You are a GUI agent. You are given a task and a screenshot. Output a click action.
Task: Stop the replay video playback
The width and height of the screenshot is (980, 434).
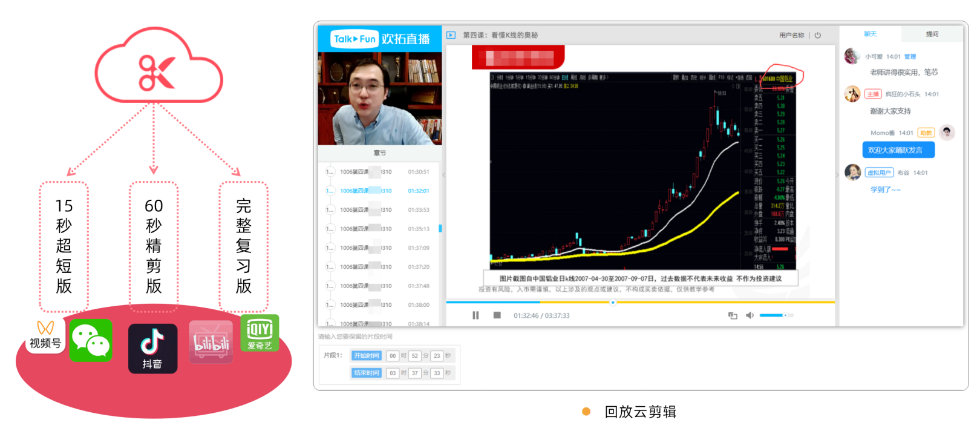click(497, 315)
